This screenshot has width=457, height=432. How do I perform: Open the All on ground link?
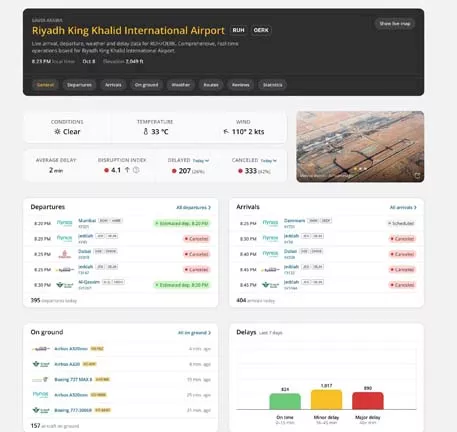point(194,333)
